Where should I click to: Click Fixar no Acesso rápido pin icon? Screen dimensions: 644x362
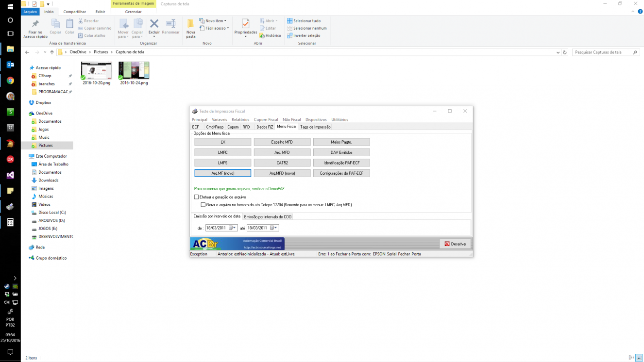pyautogui.click(x=35, y=24)
